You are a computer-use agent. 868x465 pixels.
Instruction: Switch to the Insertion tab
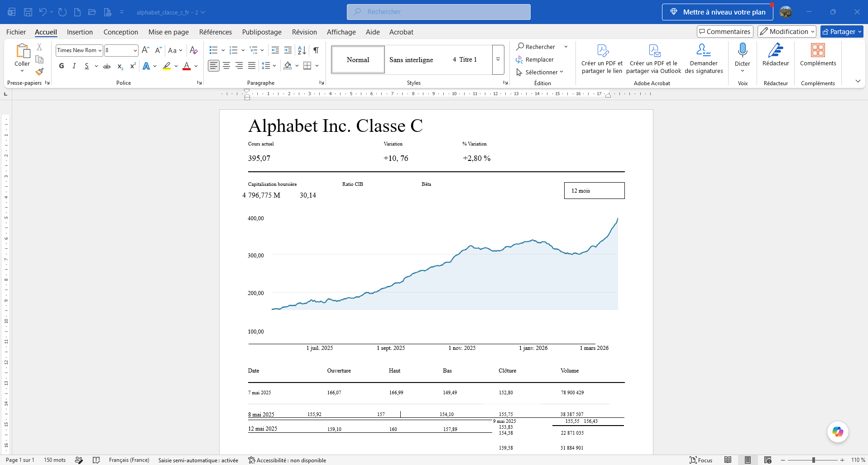80,32
